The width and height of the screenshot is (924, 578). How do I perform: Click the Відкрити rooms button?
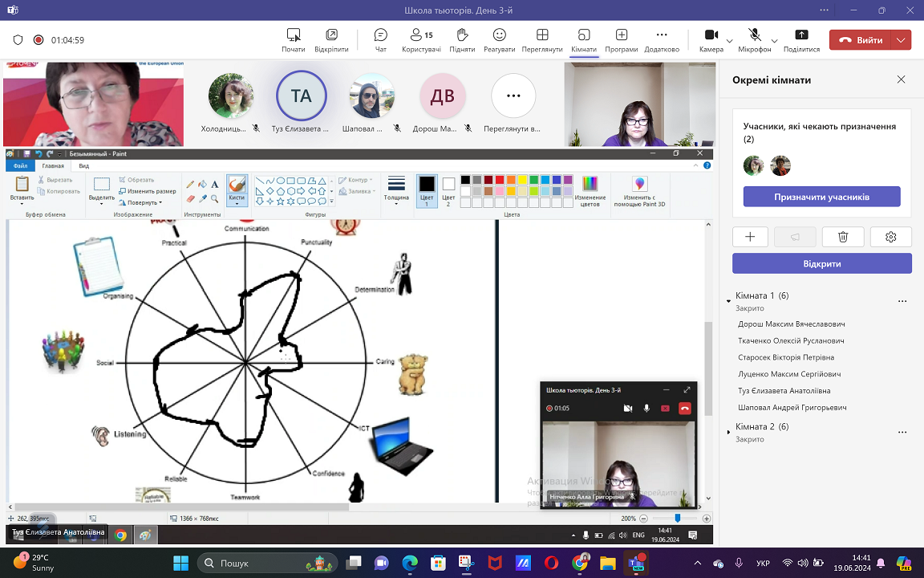click(x=821, y=263)
